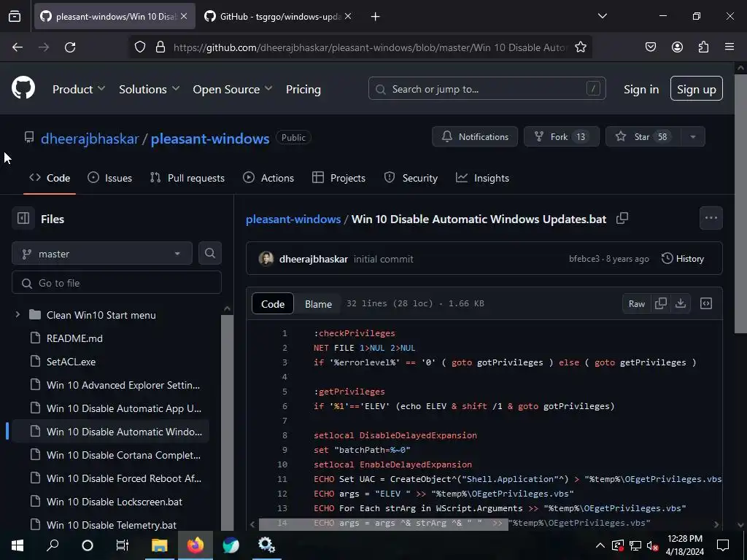Open the Projects tab
Screen dimensions: 747x560
tap(338, 178)
